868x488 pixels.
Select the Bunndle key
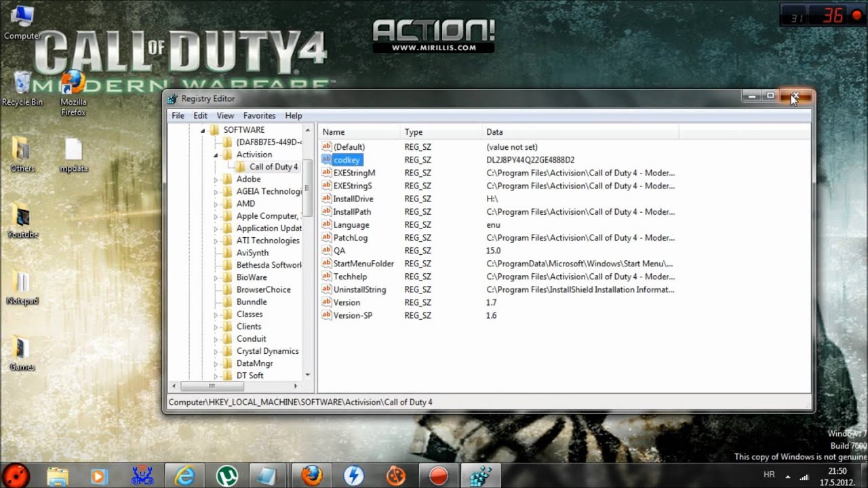251,302
